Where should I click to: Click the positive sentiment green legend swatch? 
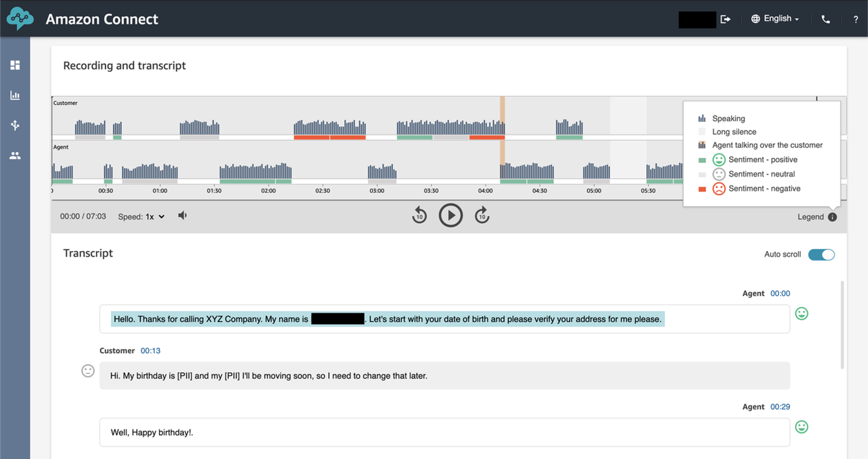click(702, 160)
